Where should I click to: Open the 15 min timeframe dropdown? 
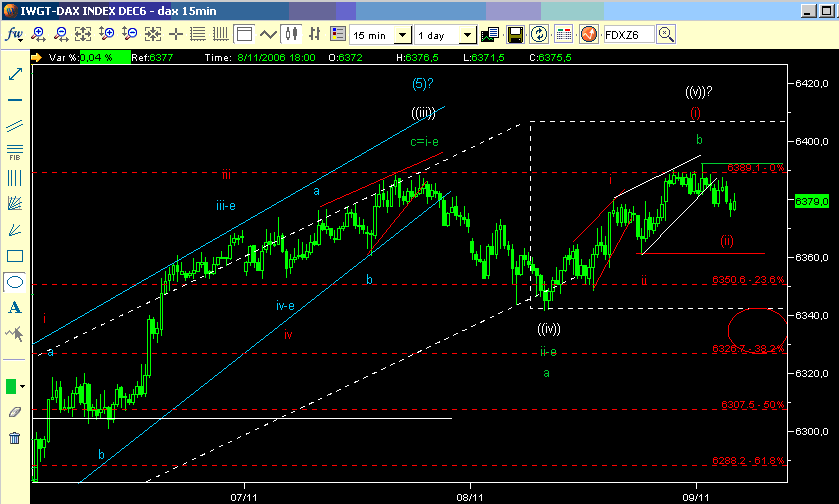pos(402,35)
